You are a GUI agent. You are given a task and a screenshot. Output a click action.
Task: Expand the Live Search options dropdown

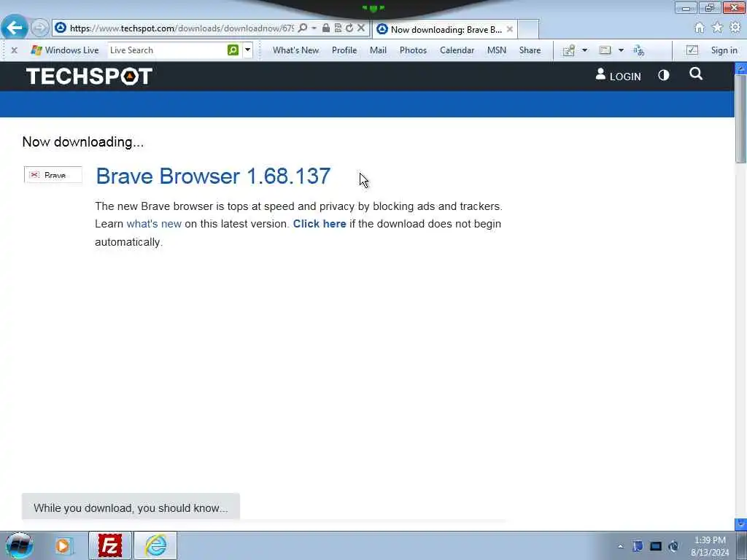tap(248, 50)
